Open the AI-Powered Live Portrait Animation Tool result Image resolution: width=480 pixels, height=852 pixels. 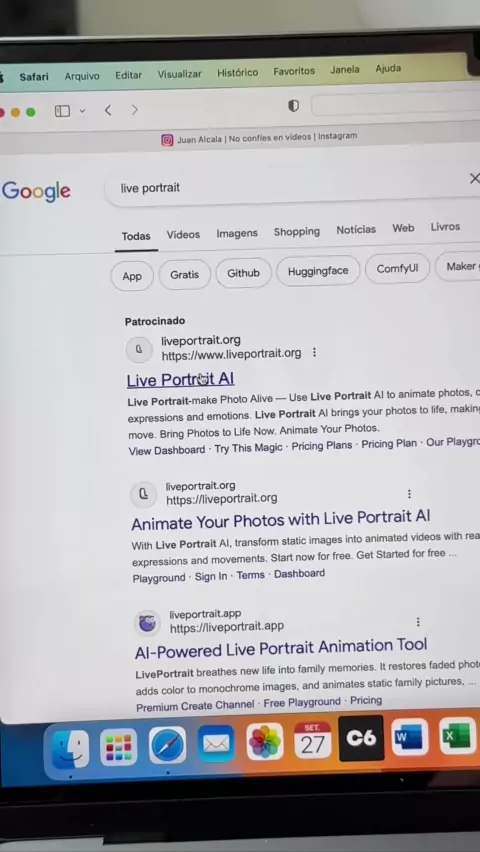coord(281,648)
